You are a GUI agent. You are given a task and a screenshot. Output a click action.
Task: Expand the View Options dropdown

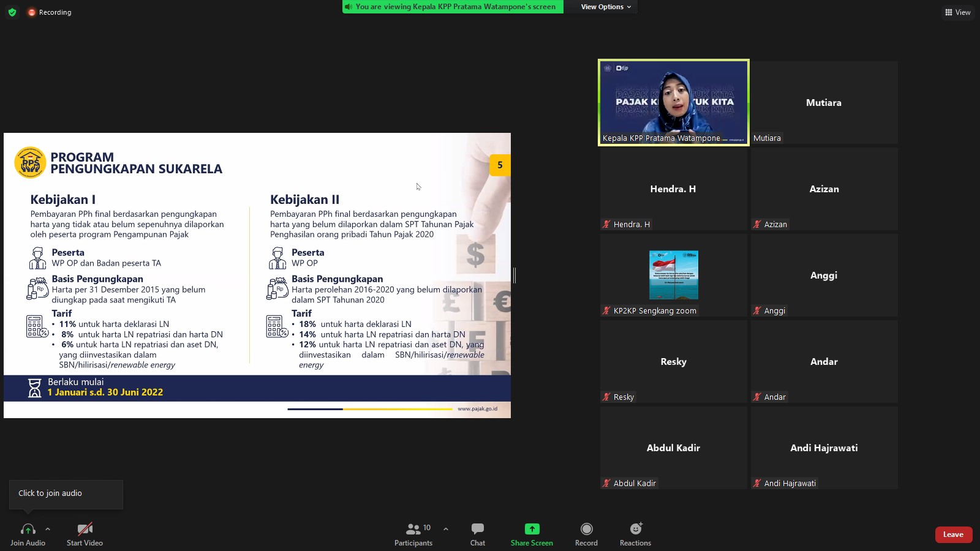pos(605,7)
